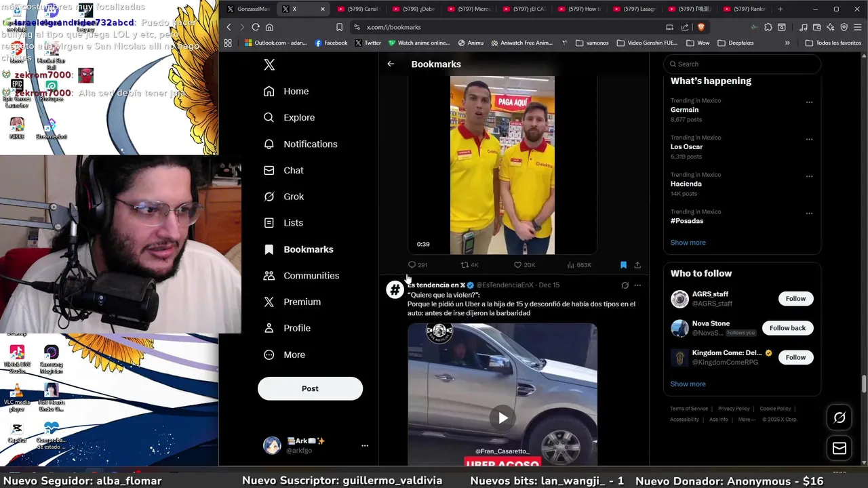The height and width of the screenshot is (488, 868).
Task: Expand hidden bookmarks chevron
Action: coord(787,43)
